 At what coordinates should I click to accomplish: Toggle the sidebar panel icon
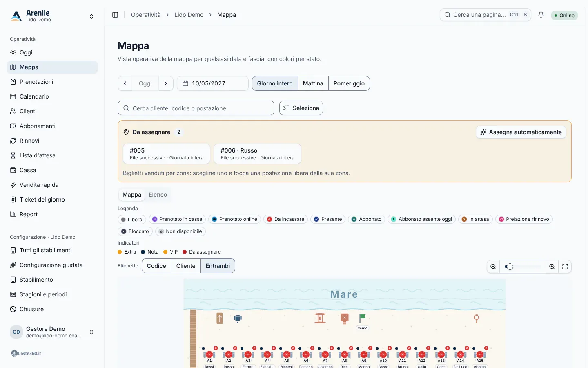pyautogui.click(x=115, y=15)
